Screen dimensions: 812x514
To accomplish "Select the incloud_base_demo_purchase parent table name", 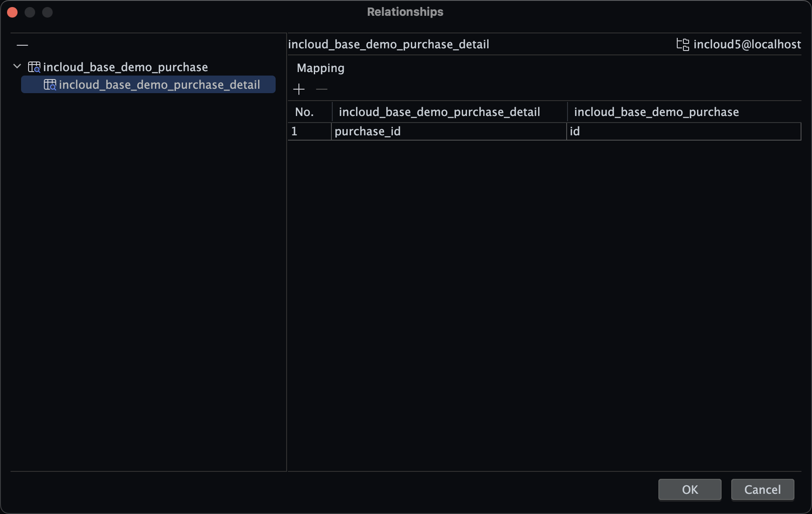I will tap(126, 67).
